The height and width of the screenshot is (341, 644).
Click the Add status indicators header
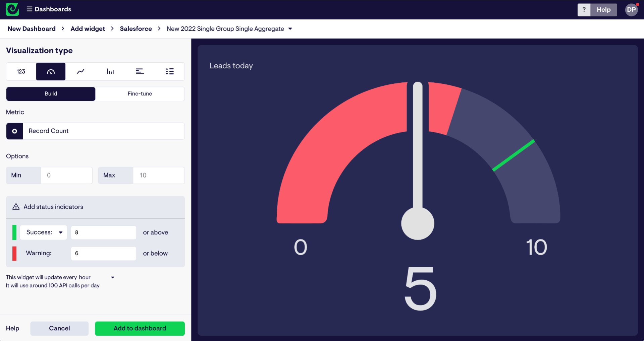(x=95, y=207)
